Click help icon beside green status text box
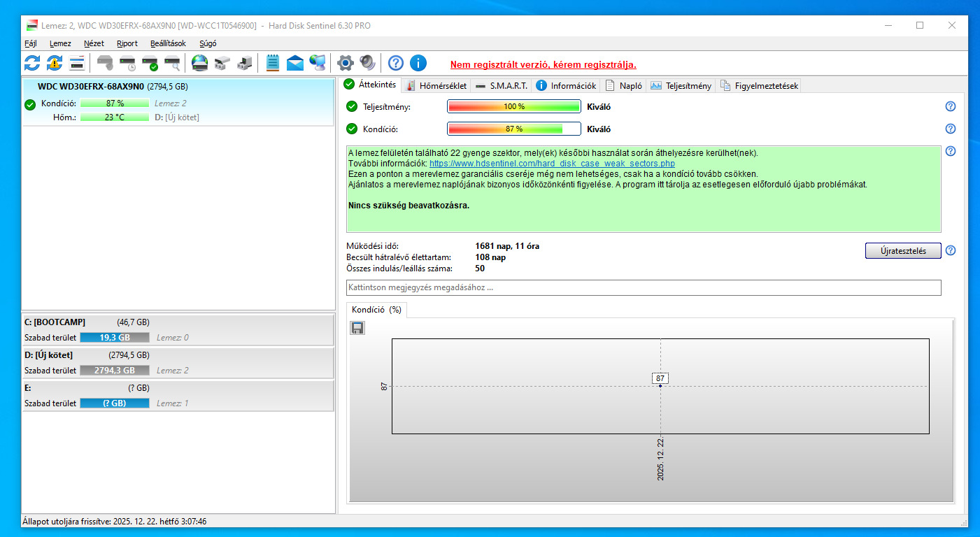980x537 pixels. tap(951, 151)
